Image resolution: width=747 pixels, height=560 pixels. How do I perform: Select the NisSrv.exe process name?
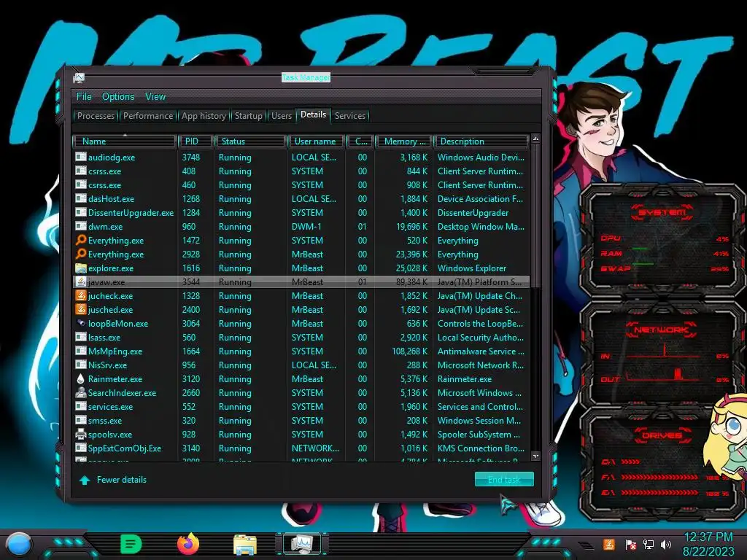(108, 365)
